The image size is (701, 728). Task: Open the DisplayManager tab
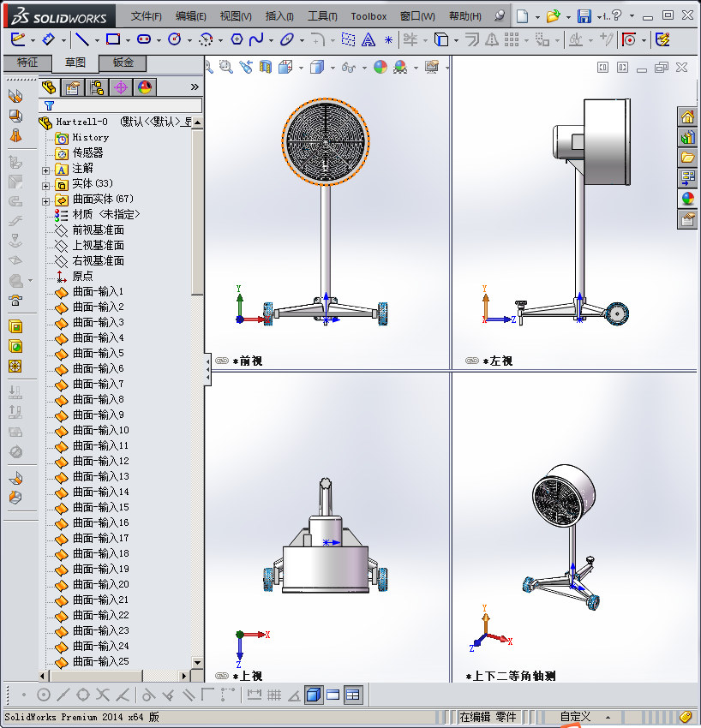[x=145, y=87]
